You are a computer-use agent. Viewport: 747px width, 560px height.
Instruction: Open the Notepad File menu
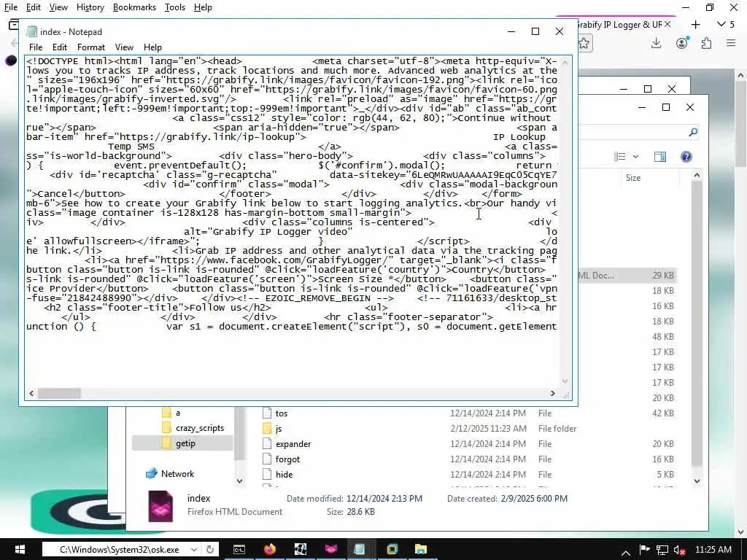(36, 47)
